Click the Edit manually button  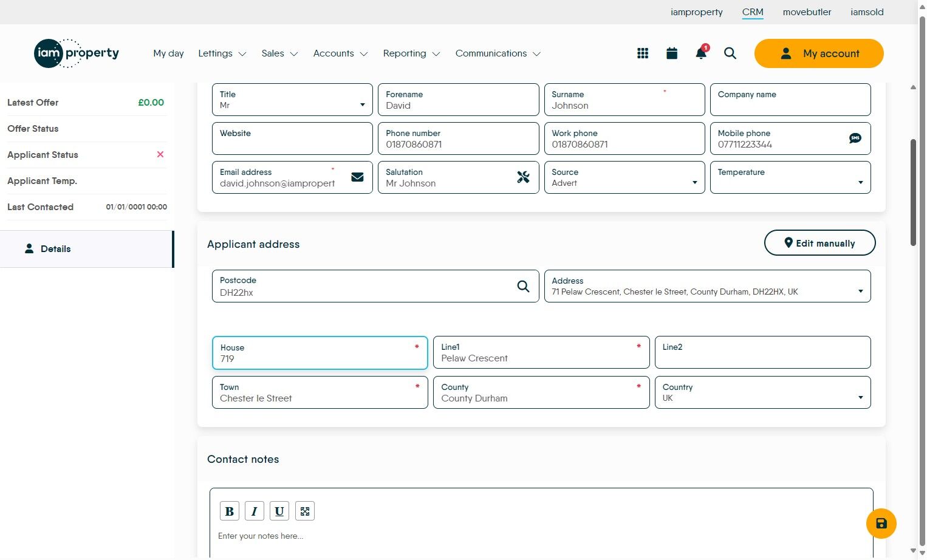pos(819,243)
